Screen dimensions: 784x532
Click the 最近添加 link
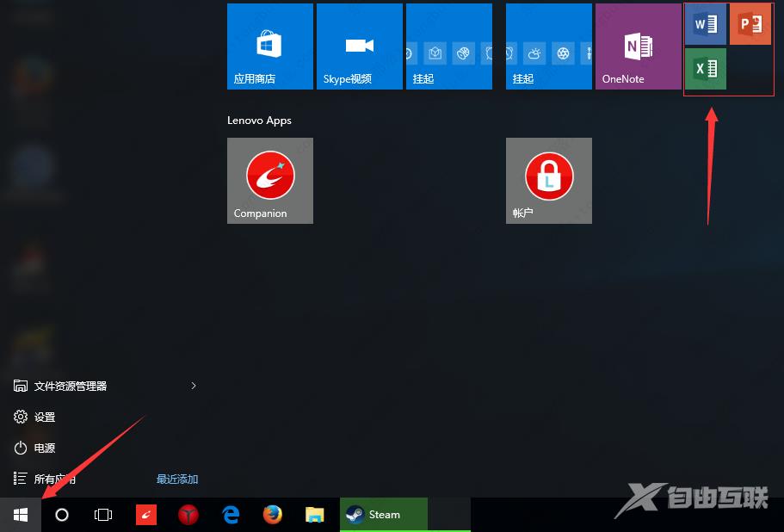[x=177, y=479]
